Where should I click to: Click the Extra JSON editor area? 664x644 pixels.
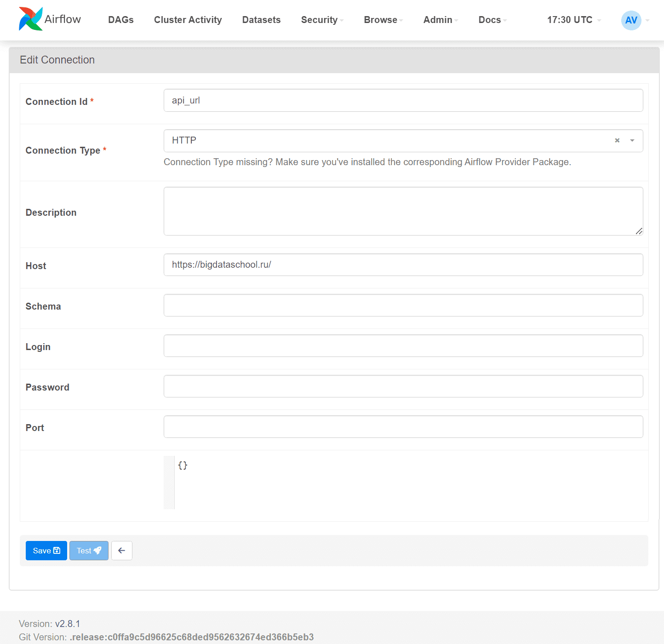pyautogui.click(x=405, y=482)
